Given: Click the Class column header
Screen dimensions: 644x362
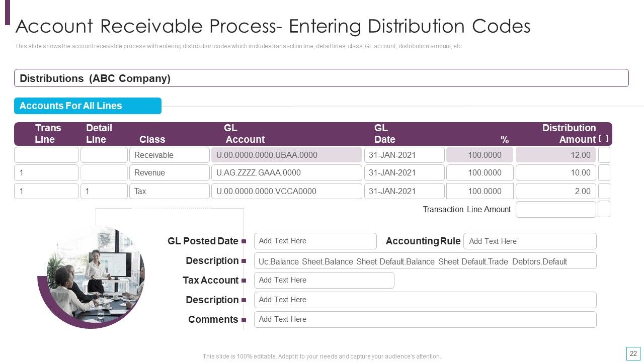Looking at the screenshot, I should click(152, 139).
